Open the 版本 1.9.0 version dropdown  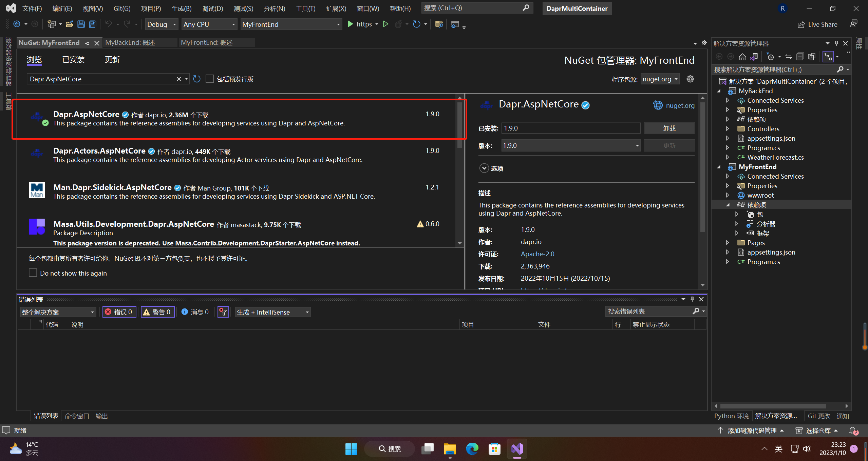point(571,145)
